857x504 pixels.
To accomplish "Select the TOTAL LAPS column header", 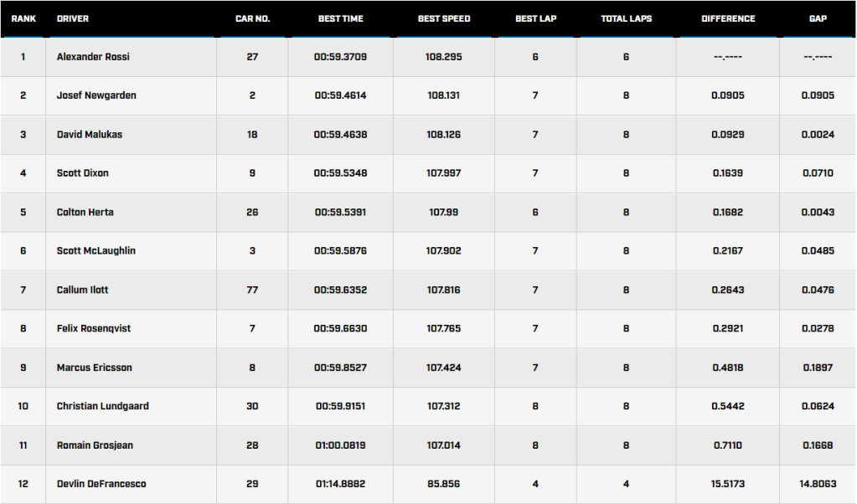I will click(x=626, y=18).
